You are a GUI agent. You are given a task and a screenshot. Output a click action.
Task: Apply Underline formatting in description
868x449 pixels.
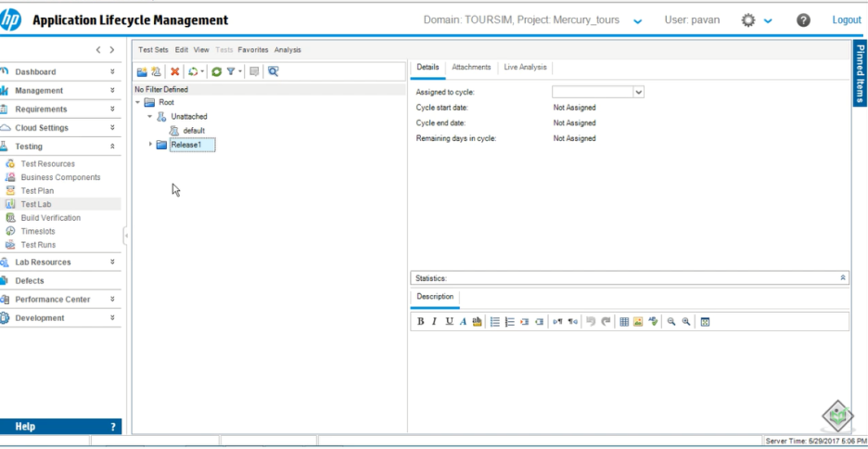(x=449, y=322)
